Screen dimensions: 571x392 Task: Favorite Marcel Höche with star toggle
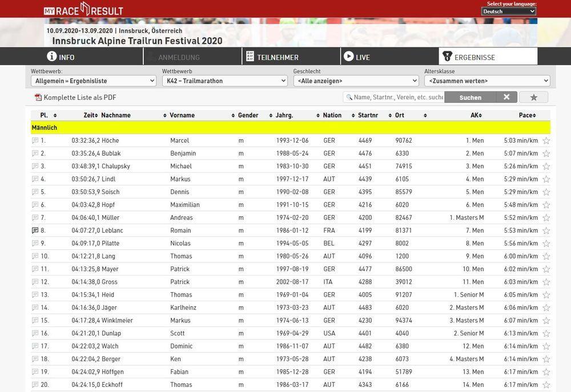pyautogui.click(x=546, y=140)
